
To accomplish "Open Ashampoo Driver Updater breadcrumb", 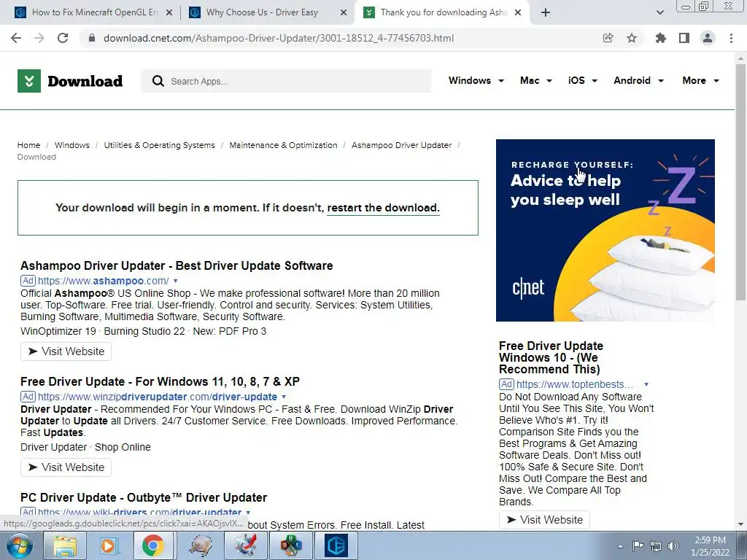I will click(402, 145).
